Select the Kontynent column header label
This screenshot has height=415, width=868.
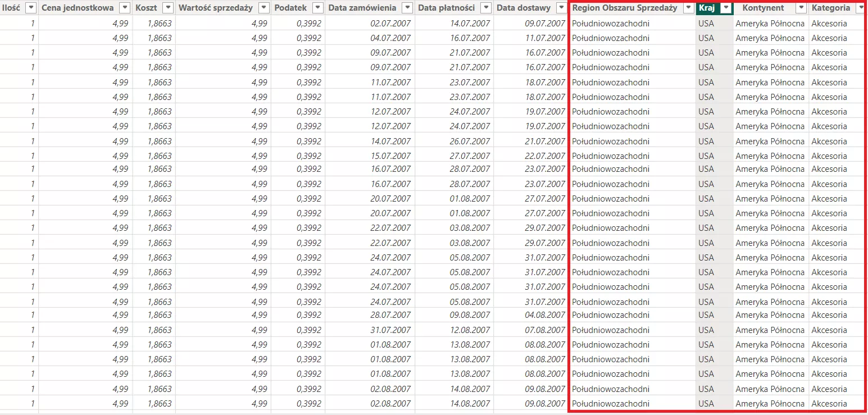click(763, 8)
